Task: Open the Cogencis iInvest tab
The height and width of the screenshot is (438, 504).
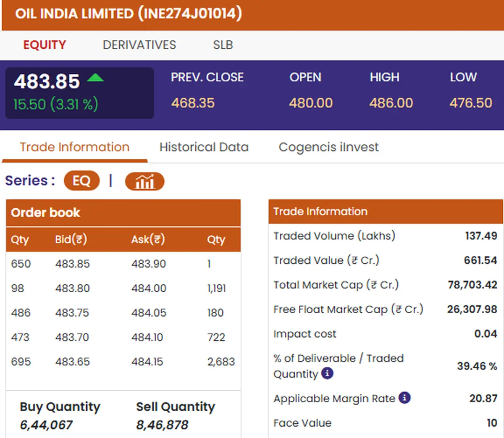Action: tap(329, 147)
